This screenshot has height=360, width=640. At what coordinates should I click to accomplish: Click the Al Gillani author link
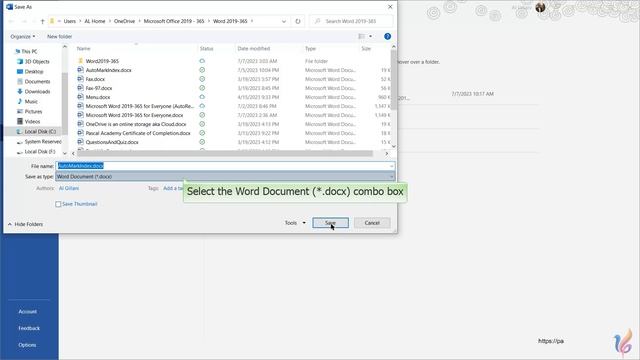pyautogui.click(x=69, y=188)
